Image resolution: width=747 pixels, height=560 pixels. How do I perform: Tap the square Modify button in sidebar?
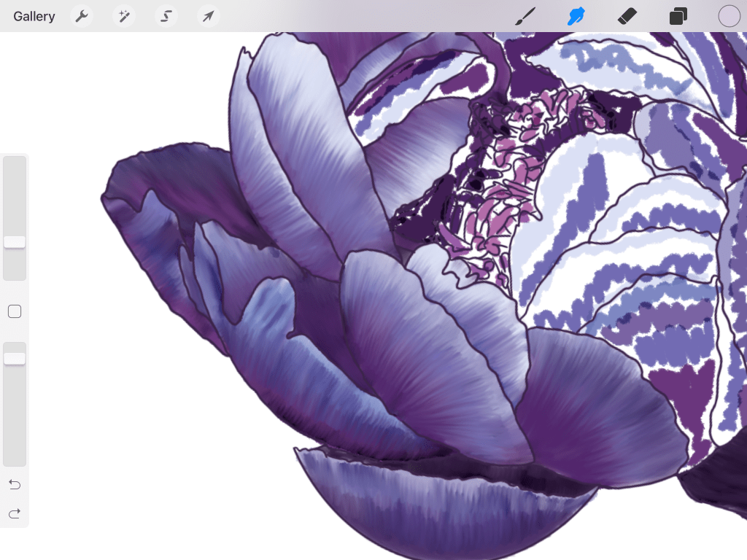pos(15,311)
